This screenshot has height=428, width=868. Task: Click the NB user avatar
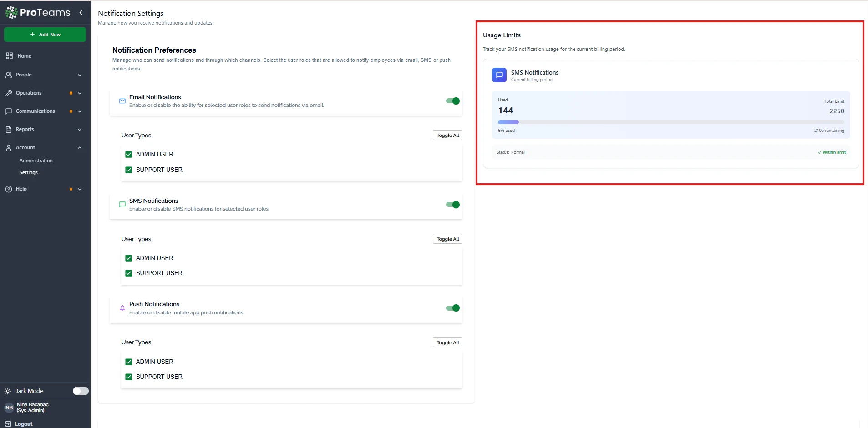point(9,408)
